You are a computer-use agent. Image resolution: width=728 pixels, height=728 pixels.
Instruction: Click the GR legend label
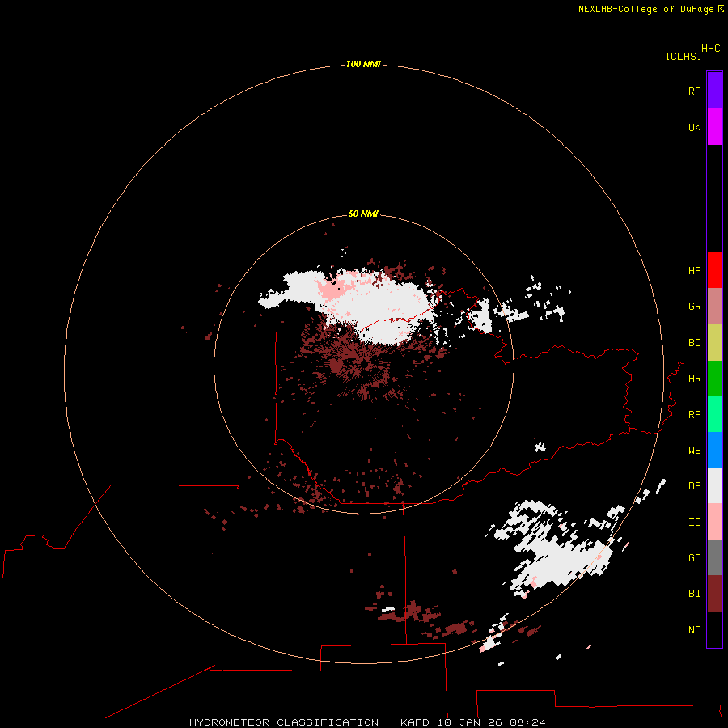click(695, 307)
